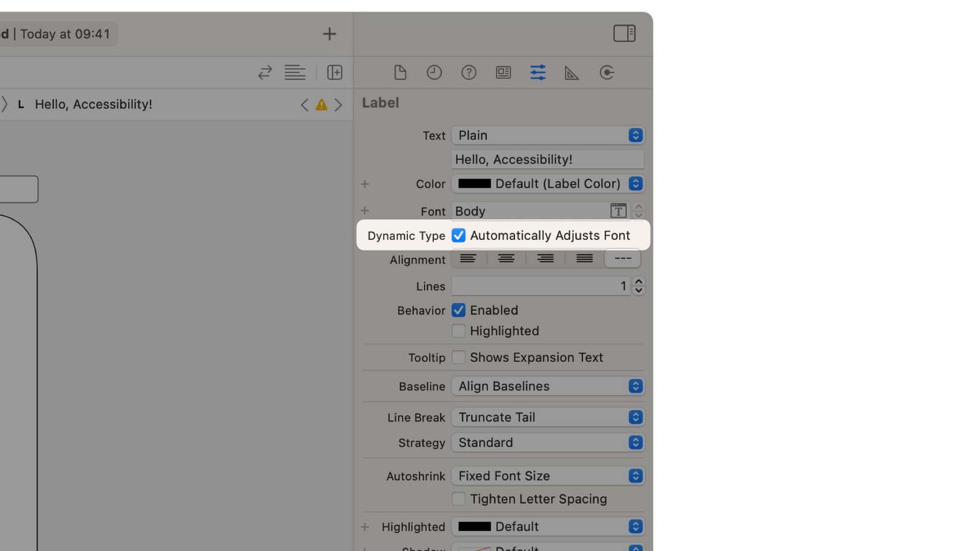Increment the Lines value stepper
The image size is (980, 551).
[638, 282]
